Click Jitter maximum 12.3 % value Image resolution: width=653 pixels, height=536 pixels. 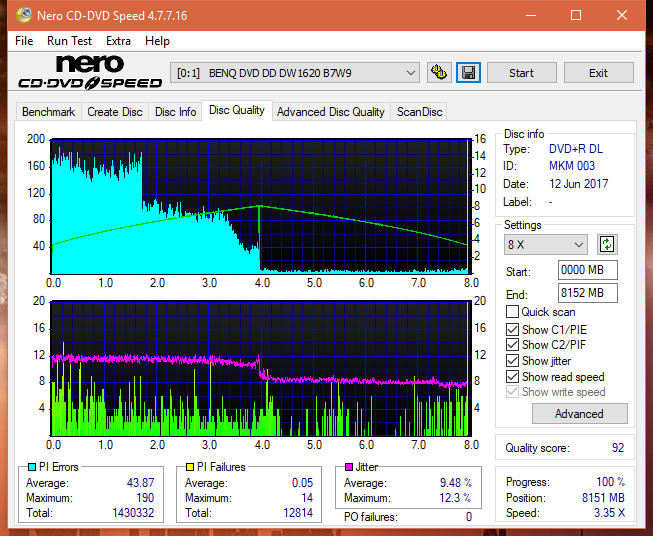click(x=456, y=498)
